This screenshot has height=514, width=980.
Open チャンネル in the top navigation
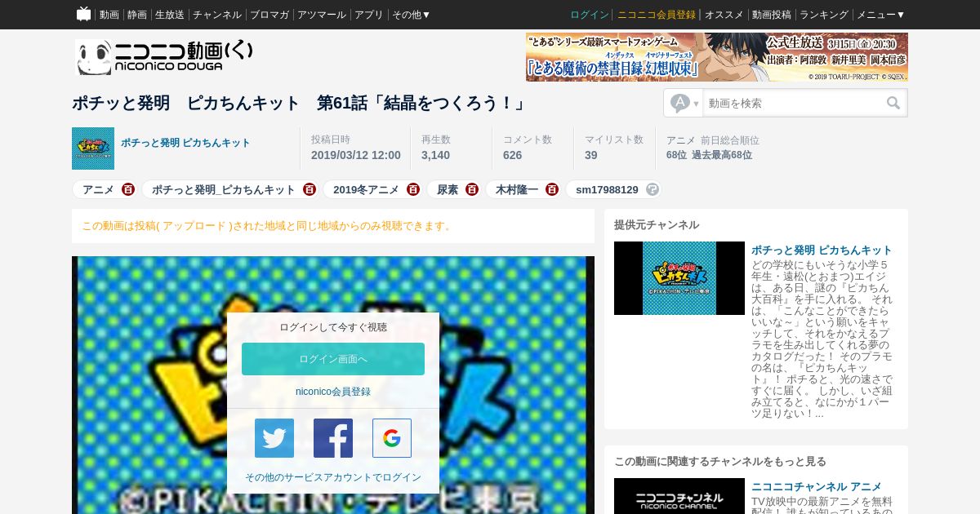pyautogui.click(x=217, y=15)
